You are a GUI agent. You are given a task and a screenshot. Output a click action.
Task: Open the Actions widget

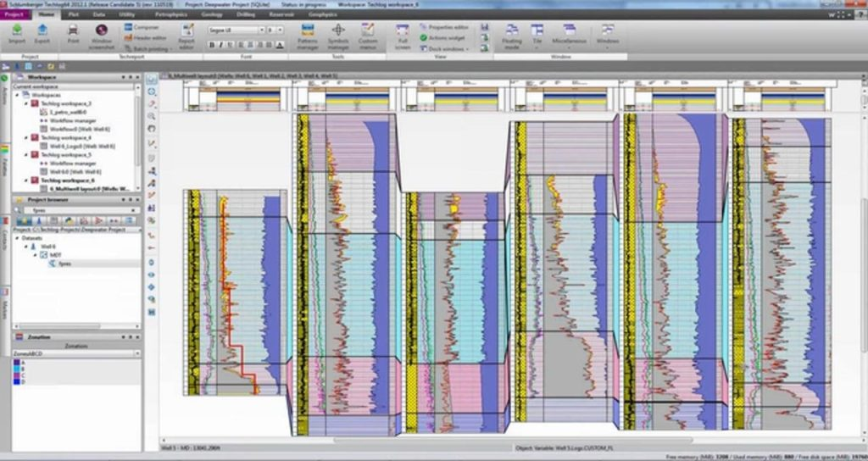tap(442, 37)
